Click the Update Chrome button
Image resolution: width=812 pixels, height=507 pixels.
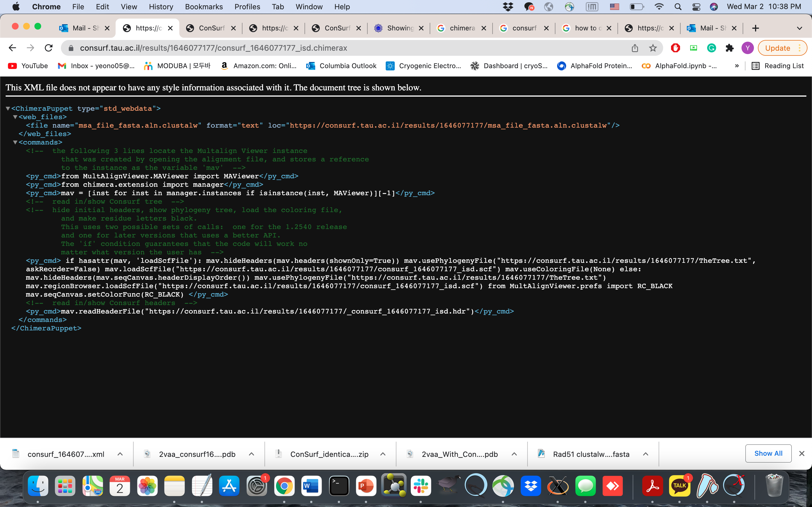point(777,48)
